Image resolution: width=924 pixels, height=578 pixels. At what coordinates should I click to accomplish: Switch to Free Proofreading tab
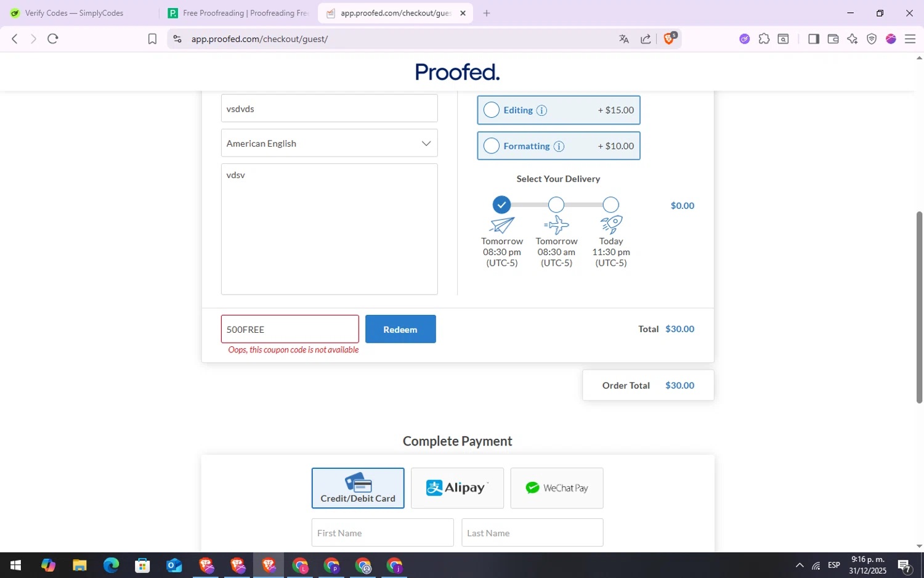pos(239,13)
